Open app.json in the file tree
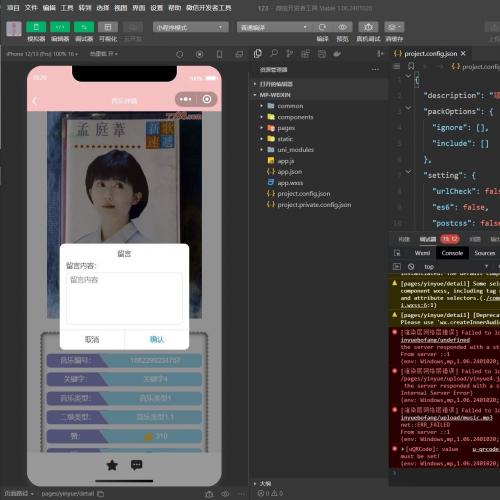 tap(320, 172)
